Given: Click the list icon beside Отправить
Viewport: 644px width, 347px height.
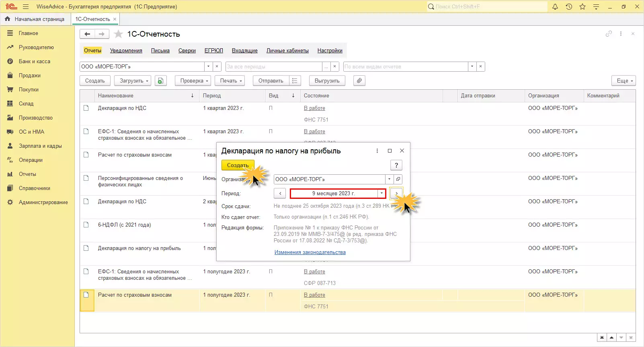Looking at the screenshot, I should [295, 81].
